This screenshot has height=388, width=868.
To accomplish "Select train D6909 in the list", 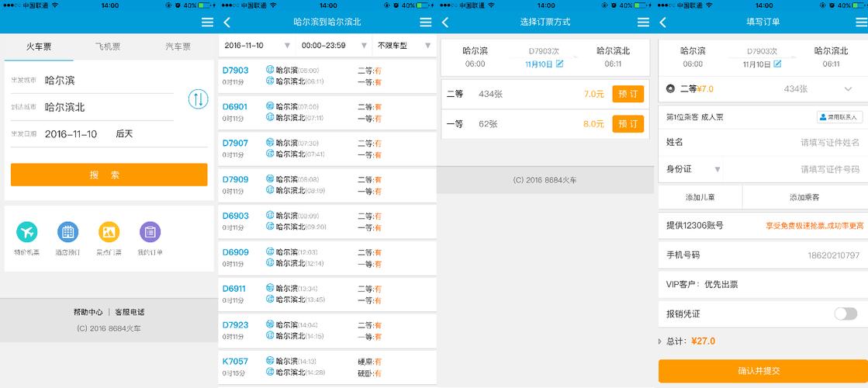I will tap(327, 258).
